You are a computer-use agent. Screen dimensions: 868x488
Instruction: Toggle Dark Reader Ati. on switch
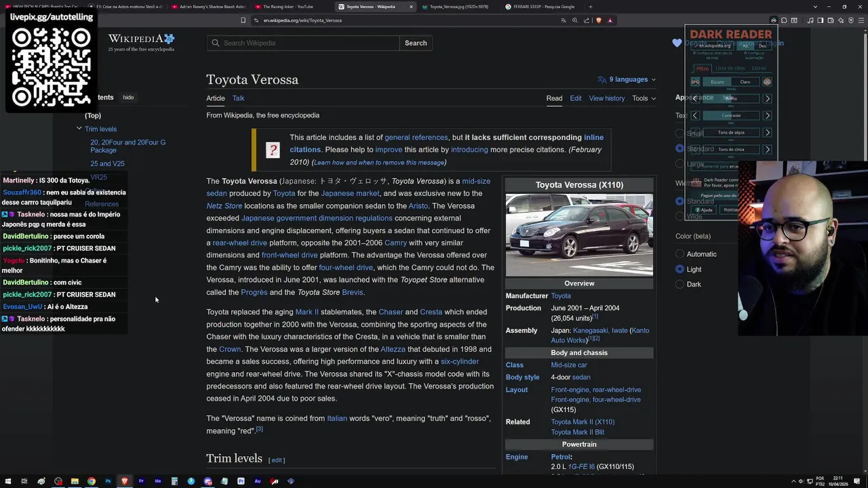745,45
